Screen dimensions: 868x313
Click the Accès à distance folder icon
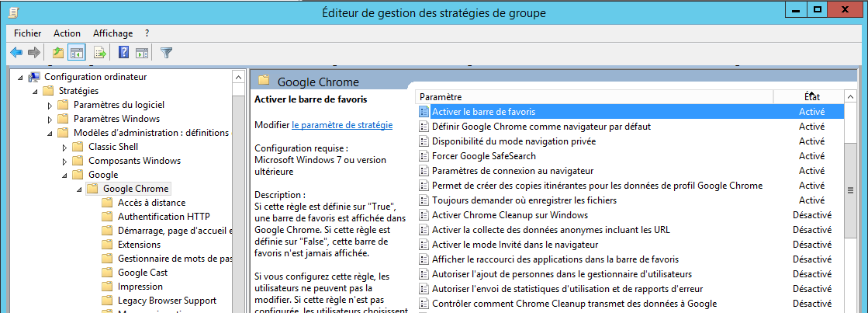pyautogui.click(x=108, y=203)
